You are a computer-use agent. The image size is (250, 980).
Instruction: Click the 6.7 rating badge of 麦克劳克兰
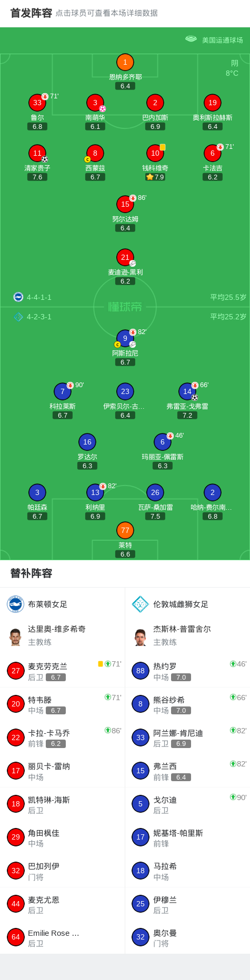[56, 678]
